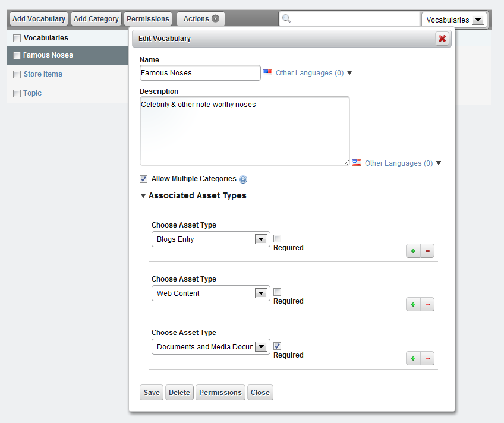Open the Actions menu
The height and width of the screenshot is (423, 504).
point(201,19)
